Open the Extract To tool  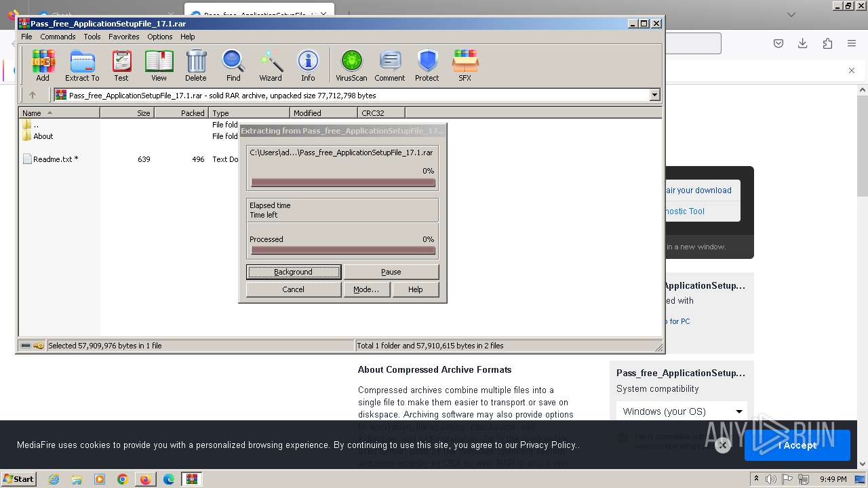pos(82,66)
